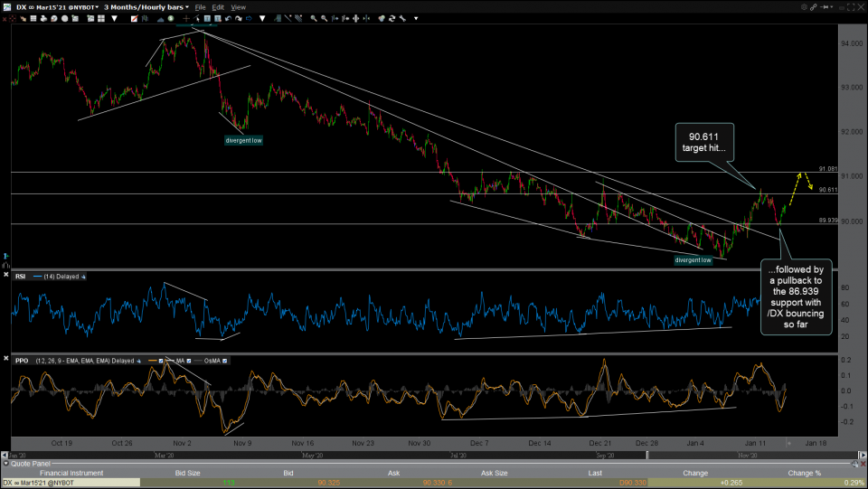Screen dimensions: 868x489
Task: Open the Edit menu
Action: tap(218, 6)
